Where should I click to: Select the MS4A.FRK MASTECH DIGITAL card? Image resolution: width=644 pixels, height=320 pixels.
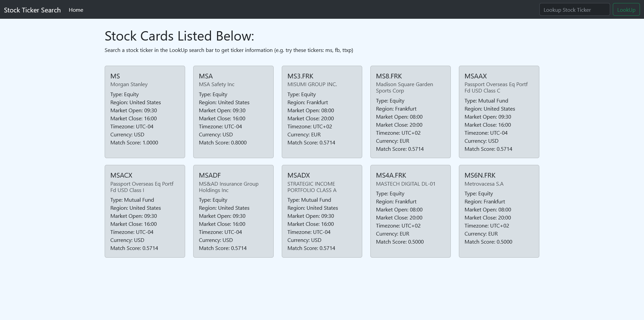coord(411,211)
